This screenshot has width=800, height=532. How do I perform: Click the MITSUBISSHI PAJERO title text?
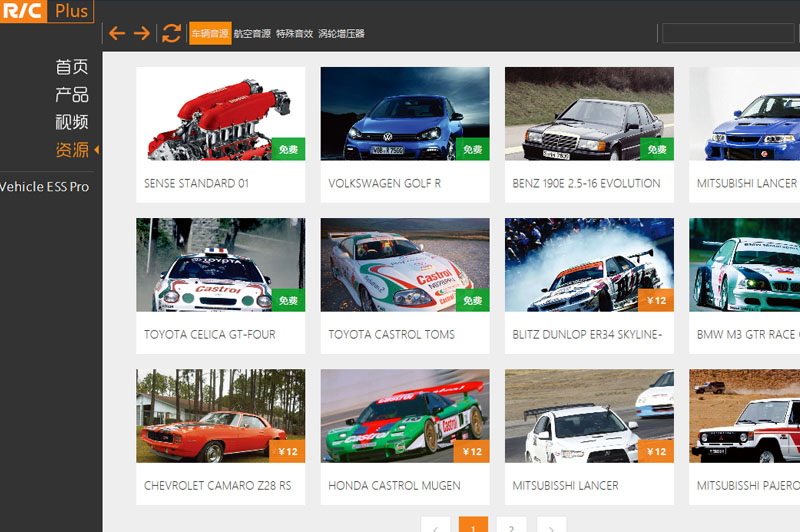tap(748, 486)
